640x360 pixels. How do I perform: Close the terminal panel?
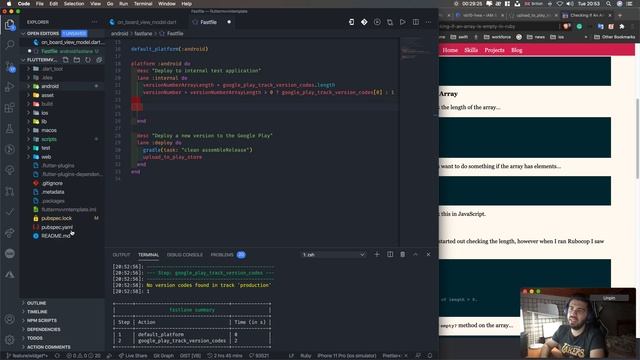(x=428, y=254)
